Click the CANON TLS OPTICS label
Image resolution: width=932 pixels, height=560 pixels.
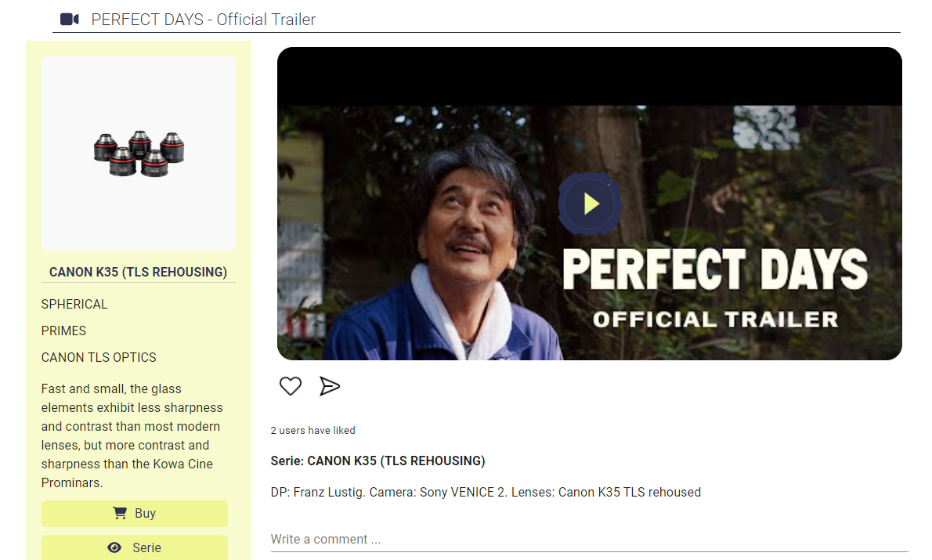[99, 357]
